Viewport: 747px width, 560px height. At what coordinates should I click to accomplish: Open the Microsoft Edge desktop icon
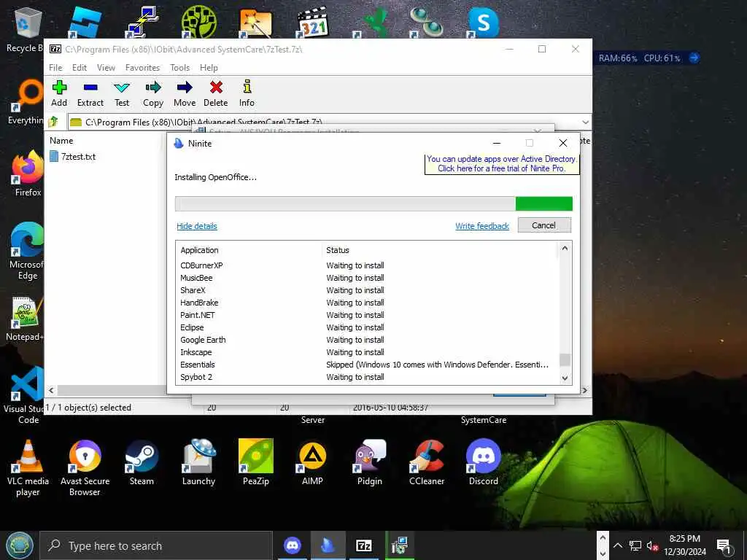coord(27,252)
